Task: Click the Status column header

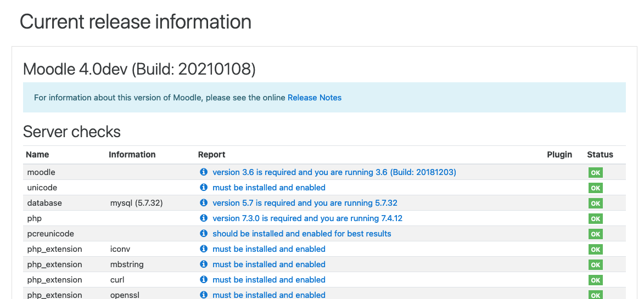Action: pyautogui.click(x=600, y=155)
